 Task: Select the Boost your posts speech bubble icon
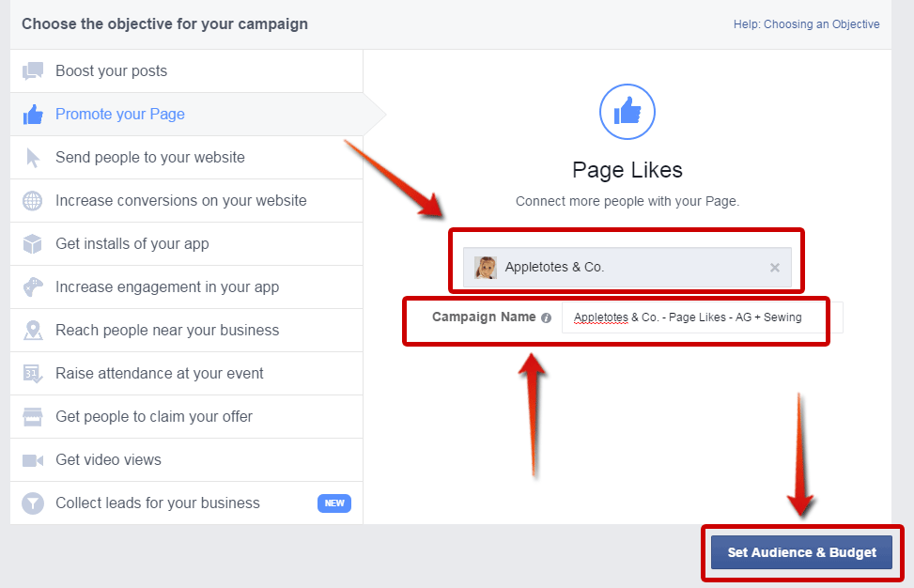point(32,70)
